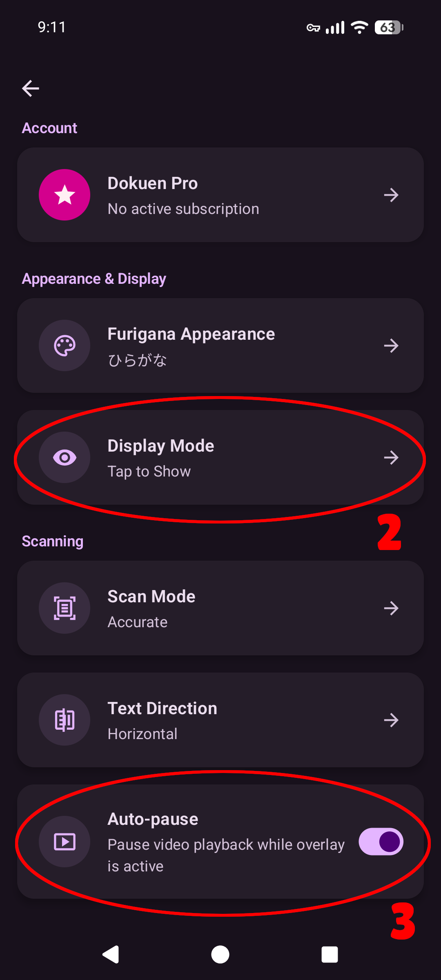The width and height of the screenshot is (441, 980).
Task: Select the Scan Mode setting title
Action: (x=151, y=597)
